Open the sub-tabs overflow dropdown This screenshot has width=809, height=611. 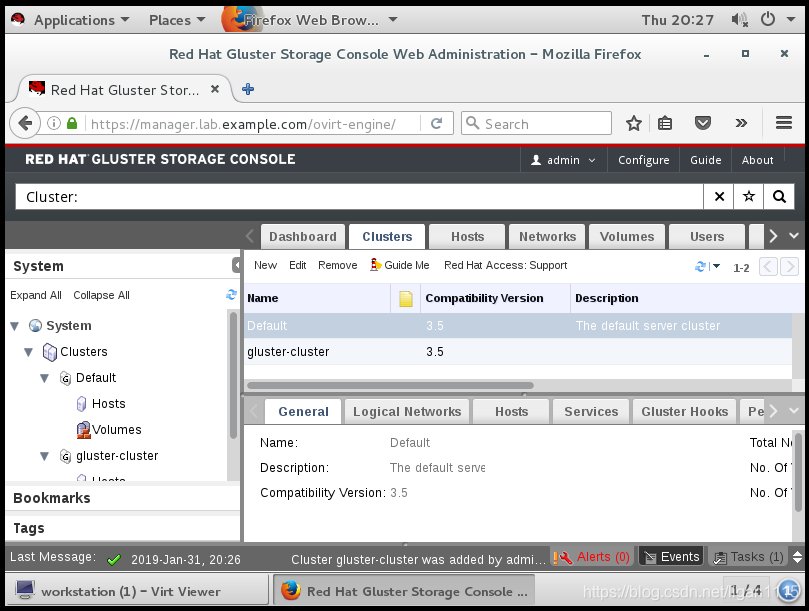794,411
